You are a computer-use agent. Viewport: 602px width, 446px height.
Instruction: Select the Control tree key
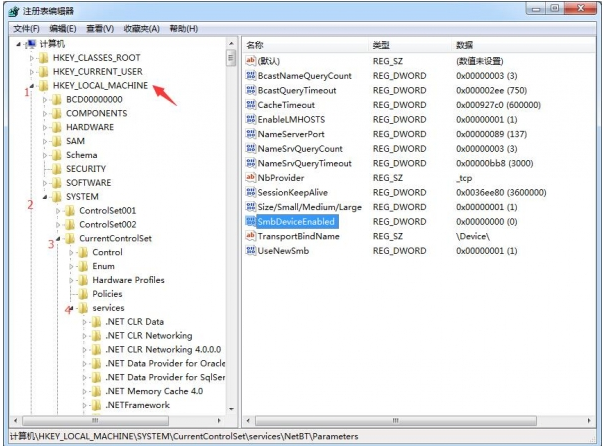(108, 252)
